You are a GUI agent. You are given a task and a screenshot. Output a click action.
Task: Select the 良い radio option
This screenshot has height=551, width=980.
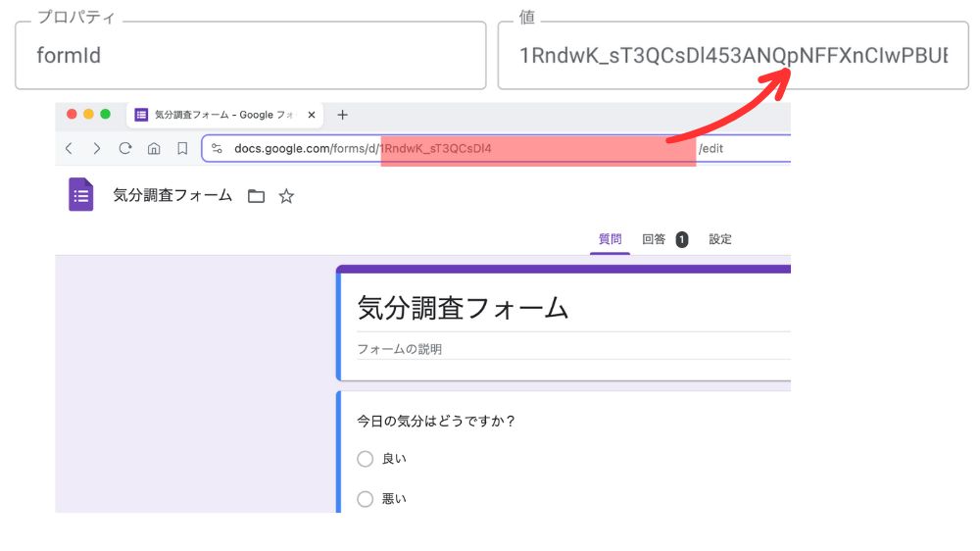(x=366, y=459)
